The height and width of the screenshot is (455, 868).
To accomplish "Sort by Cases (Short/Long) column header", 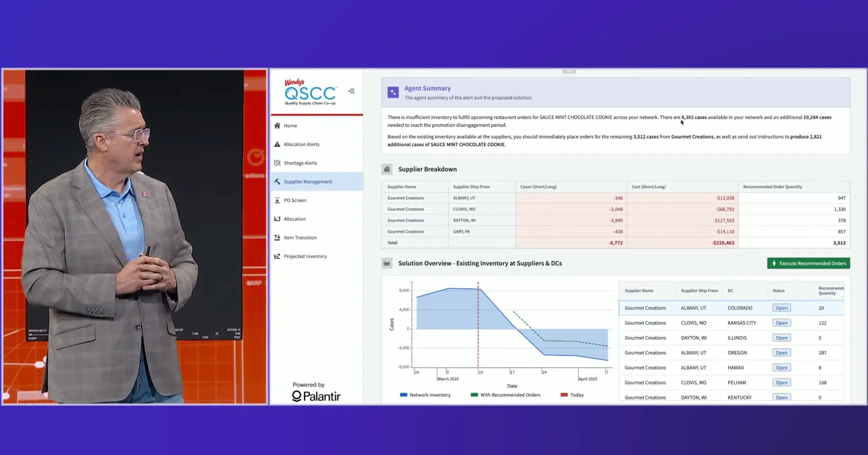I will coord(538,187).
